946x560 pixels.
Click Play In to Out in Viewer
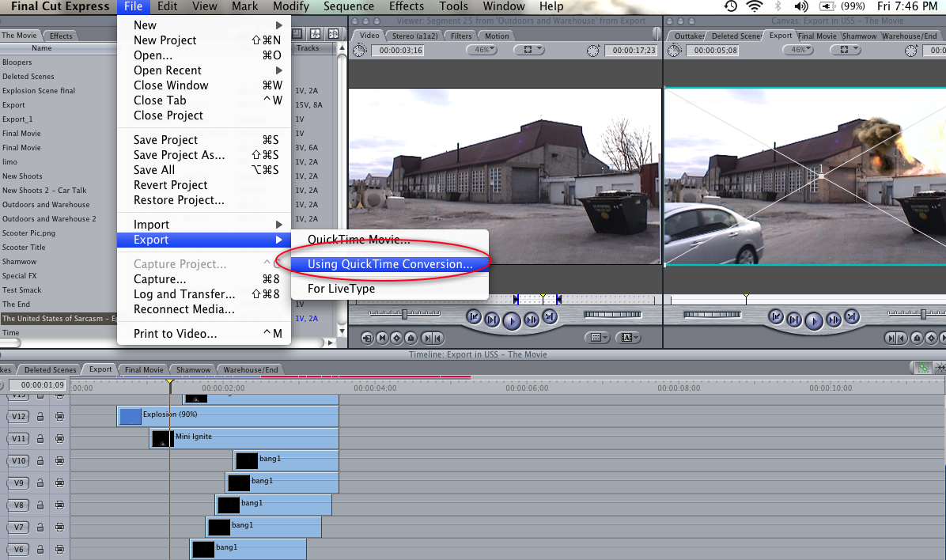coord(492,320)
